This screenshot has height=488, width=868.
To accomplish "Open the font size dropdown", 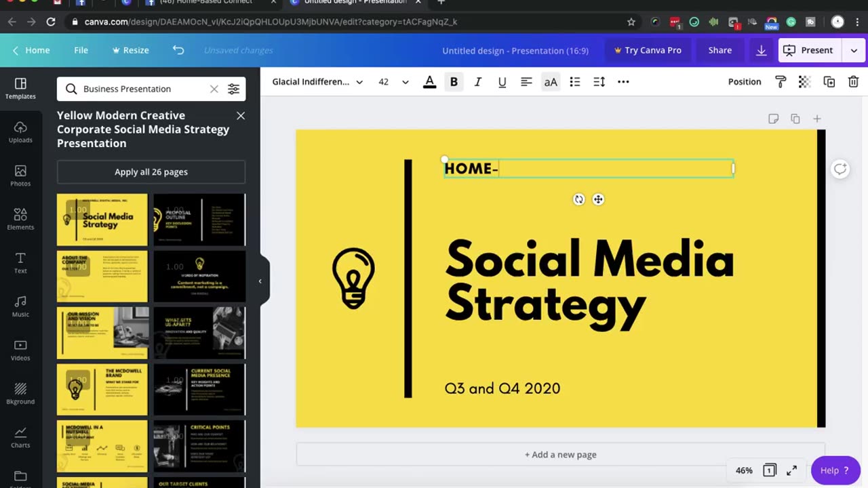I will [393, 82].
